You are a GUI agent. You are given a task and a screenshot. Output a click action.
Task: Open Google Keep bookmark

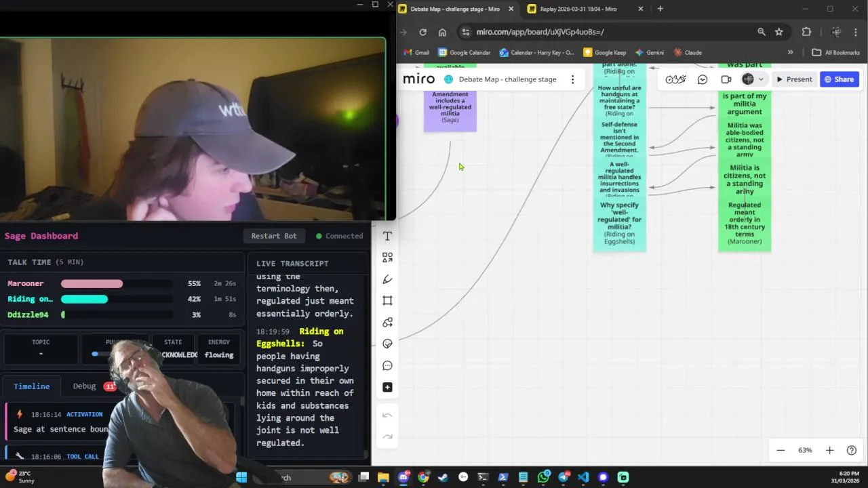pyautogui.click(x=604, y=52)
